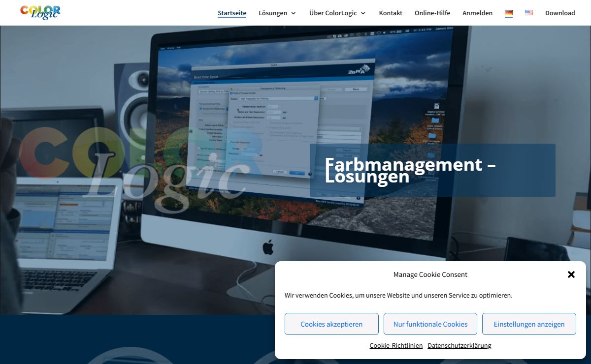Click the Manage Cookie Consent title
The height and width of the screenshot is (364, 591).
tap(430, 274)
